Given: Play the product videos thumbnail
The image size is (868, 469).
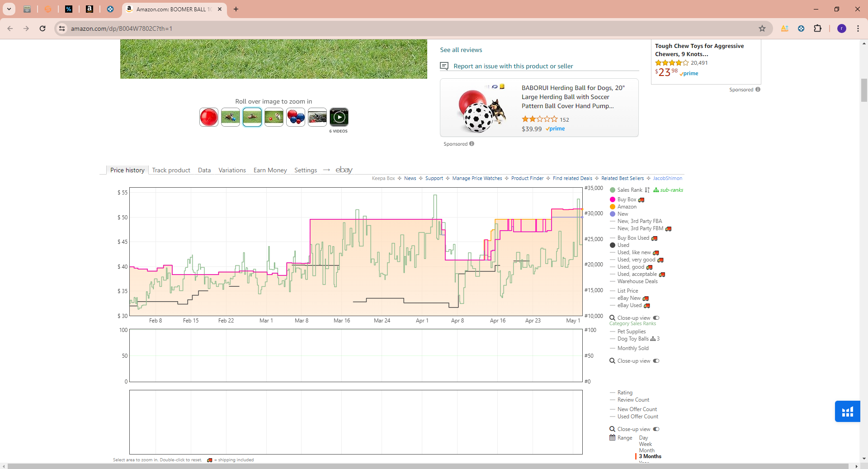Looking at the screenshot, I should coord(339,117).
